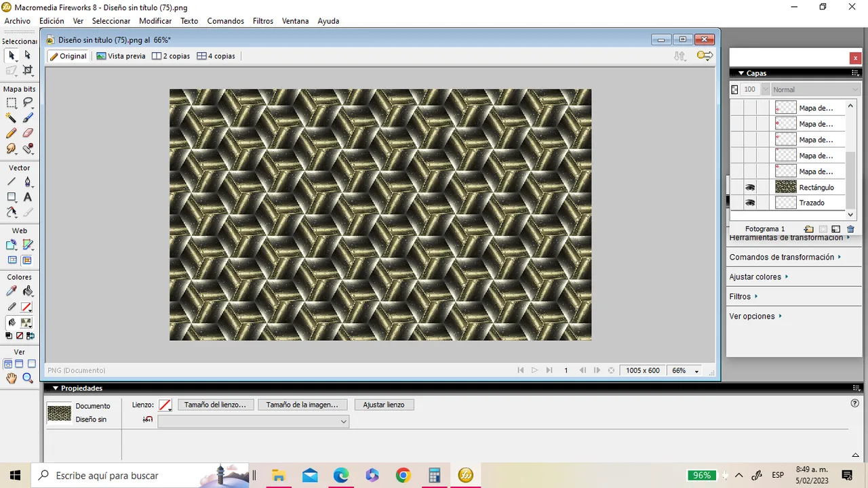Select the Line tool
Viewport: 868px width, 488px height.
[x=12, y=182]
